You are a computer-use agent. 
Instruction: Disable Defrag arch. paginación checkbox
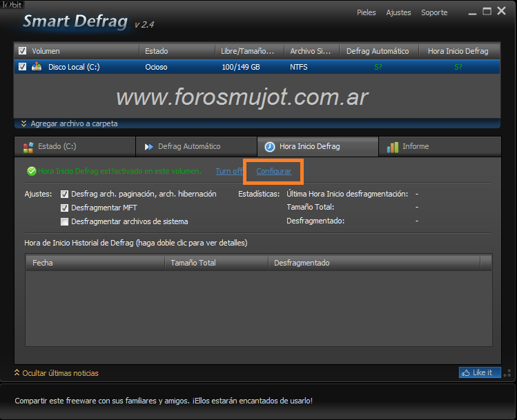pyautogui.click(x=65, y=194)
